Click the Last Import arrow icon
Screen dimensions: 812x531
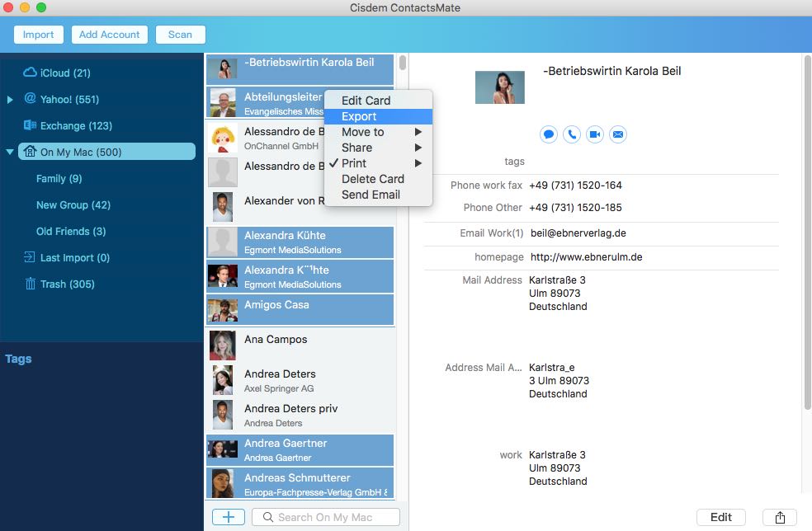[30, 256]
